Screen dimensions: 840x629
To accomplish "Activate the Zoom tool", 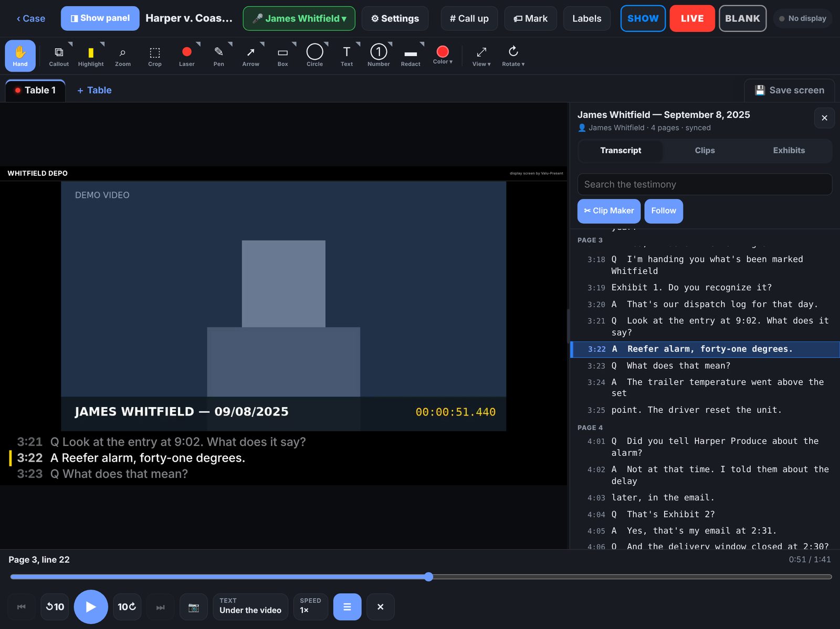I will click(x=123, y=56).
